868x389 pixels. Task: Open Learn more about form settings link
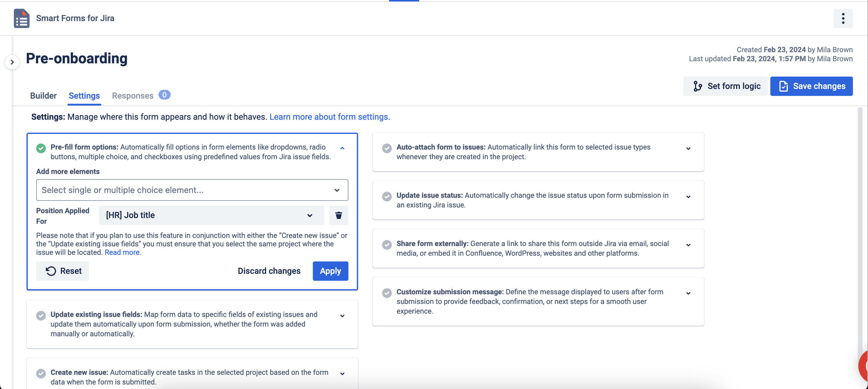click(x=329, y=117)
